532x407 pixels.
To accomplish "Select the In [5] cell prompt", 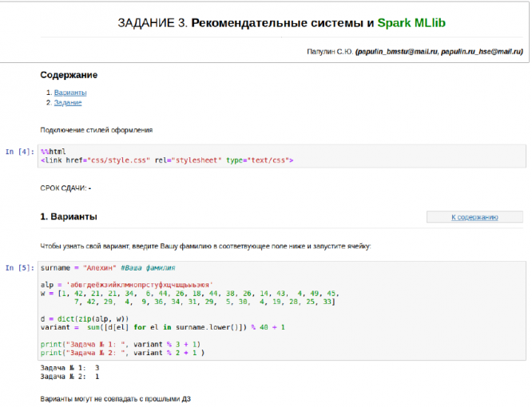I will point(19,267).
